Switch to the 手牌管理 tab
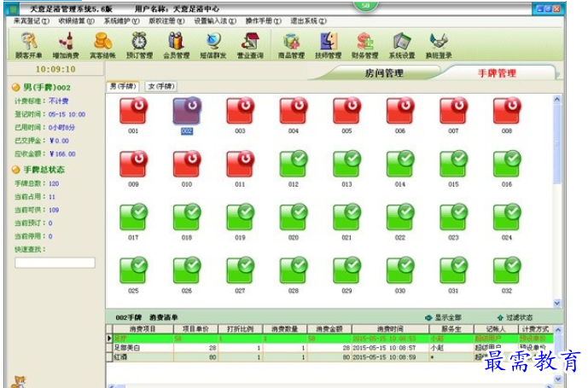The image size is (588, 388). tap(497, 73)
